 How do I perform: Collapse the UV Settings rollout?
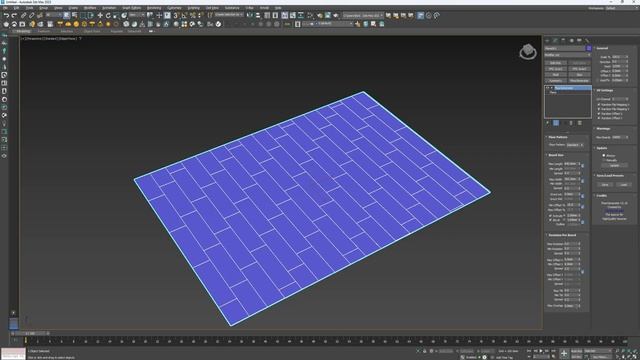click(604, 90)
